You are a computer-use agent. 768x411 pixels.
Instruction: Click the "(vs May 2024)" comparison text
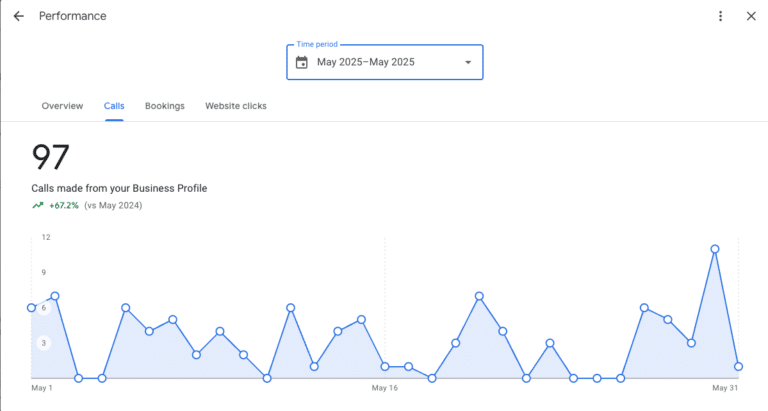[x=113, y=205]
